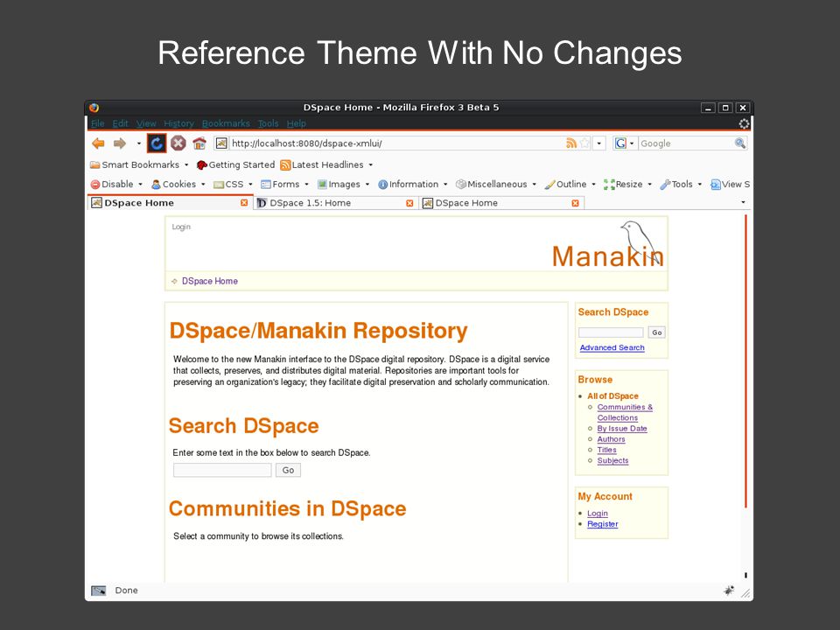Switch to the DSpace 1.5: Home tab
Viewport: 840px width, 630px height.
pyautogui.click(x=335, y=203)
